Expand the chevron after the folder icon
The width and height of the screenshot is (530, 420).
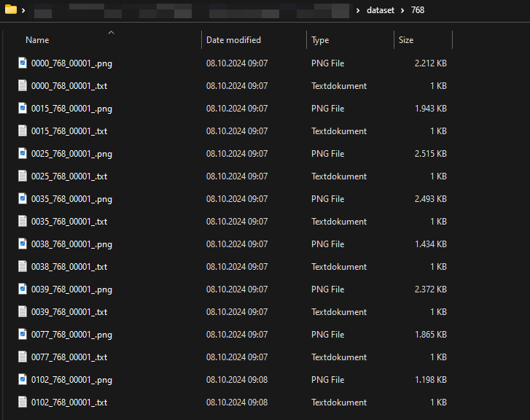click(24, 10)
